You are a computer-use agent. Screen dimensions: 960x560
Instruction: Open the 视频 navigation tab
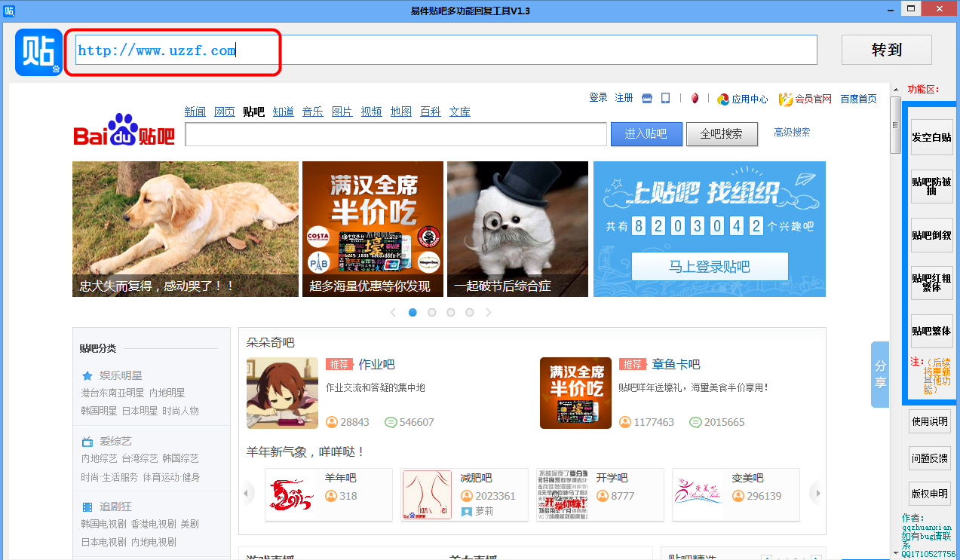(372, 112)
